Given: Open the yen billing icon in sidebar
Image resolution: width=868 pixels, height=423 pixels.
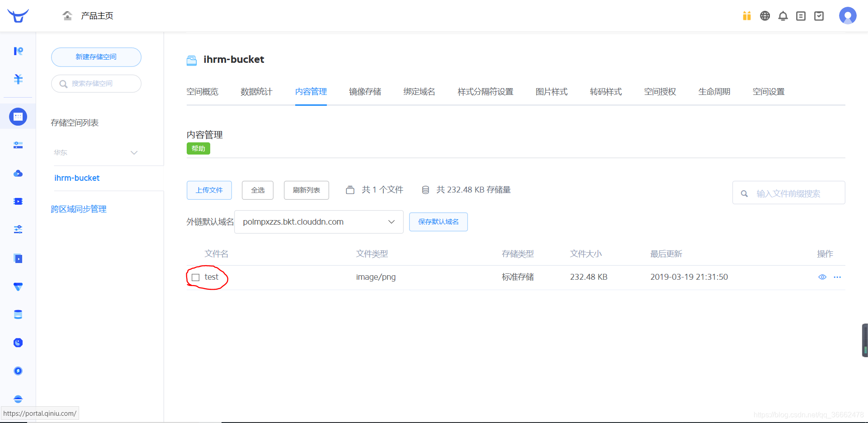Looking at the screenshot, I should [x=18, y=79].
